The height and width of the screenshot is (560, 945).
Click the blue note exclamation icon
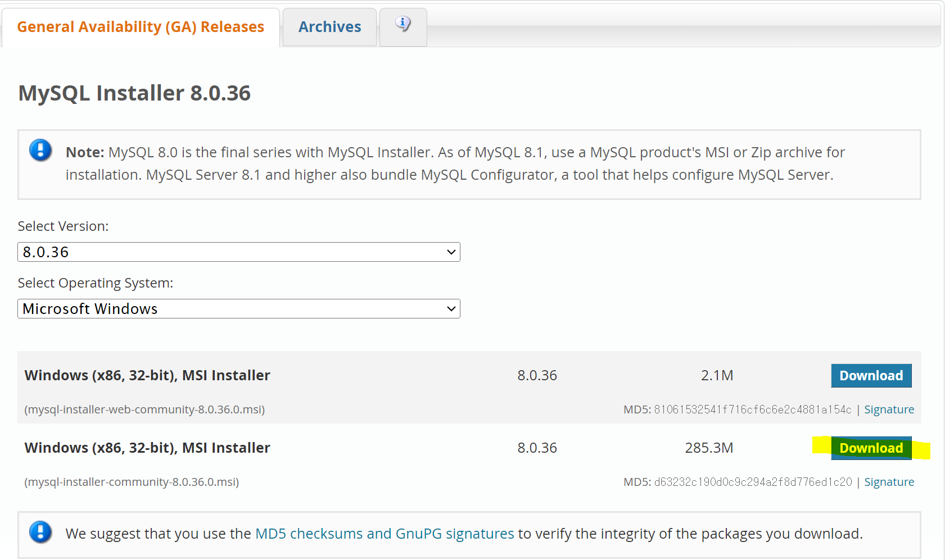click(40, 150)
